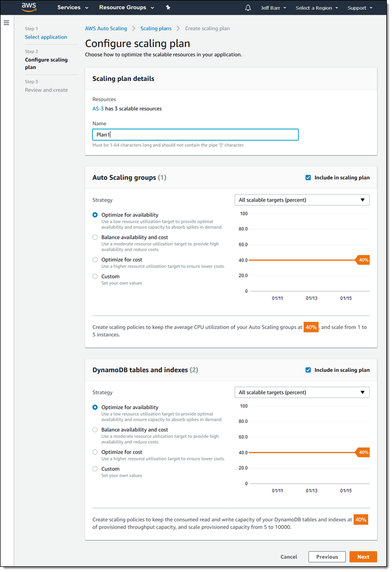Screen dimensions: 392x572
Task: Click the orange Next button
Action: click(x=363, y=557)
